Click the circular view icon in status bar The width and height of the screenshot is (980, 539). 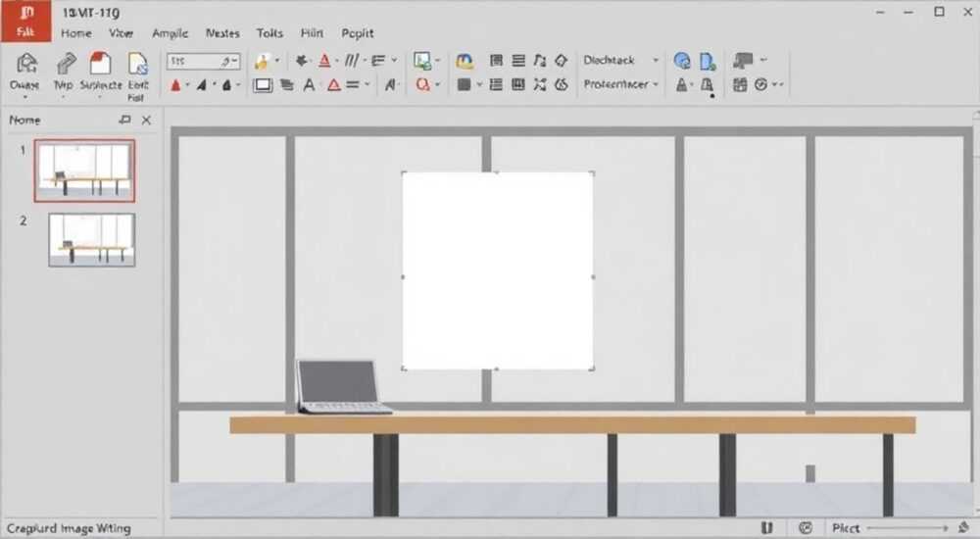pyautogui.click(x=807, y=528)
